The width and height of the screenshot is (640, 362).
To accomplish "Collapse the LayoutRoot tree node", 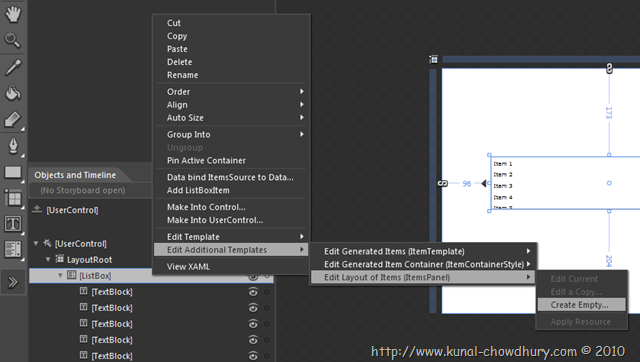I will coord(48,260).
